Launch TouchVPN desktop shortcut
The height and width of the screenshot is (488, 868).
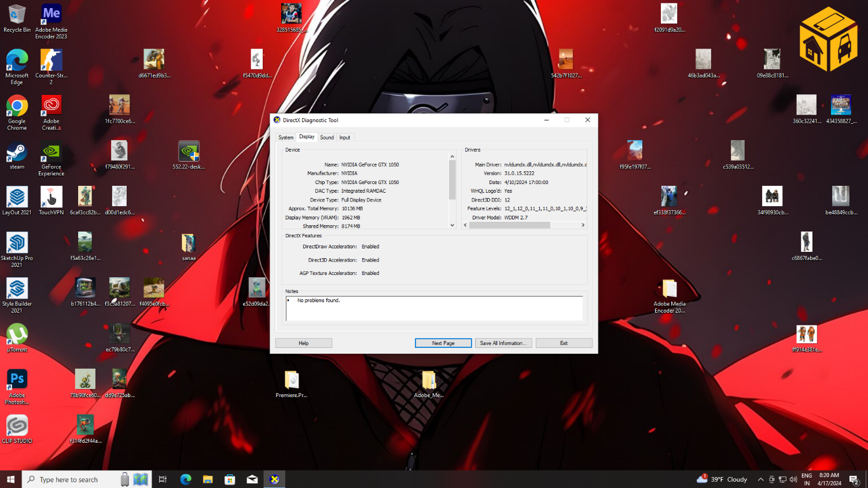[51, 201]
